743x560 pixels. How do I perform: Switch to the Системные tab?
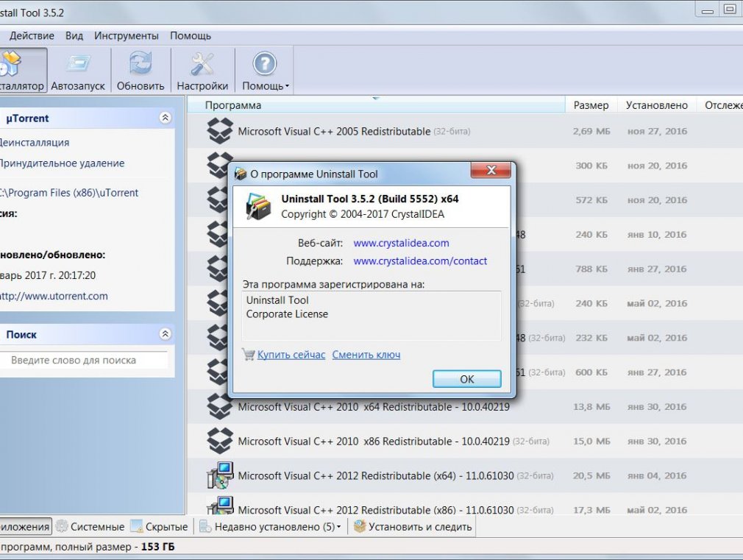[90, 527]
